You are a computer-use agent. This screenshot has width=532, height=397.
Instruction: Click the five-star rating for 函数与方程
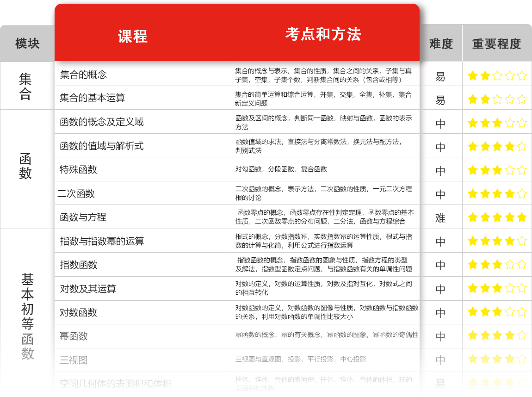point(497,217)
